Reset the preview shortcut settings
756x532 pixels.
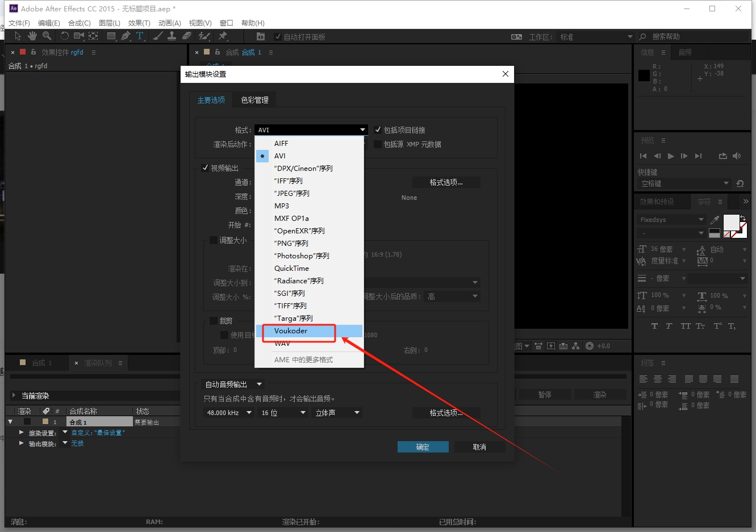[740, 183]
